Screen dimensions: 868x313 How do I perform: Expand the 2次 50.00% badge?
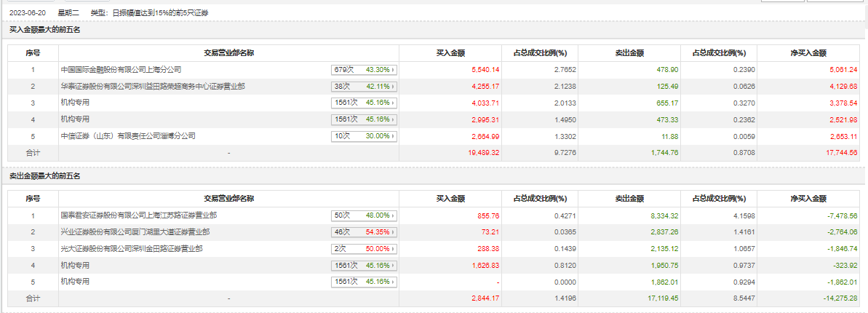click(364, 249)
